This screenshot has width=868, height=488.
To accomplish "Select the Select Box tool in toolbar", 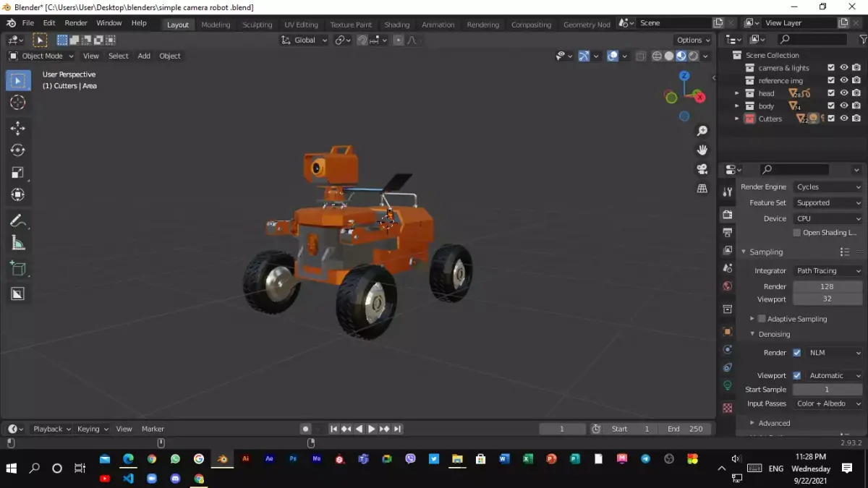I will (x=18, y=80).
